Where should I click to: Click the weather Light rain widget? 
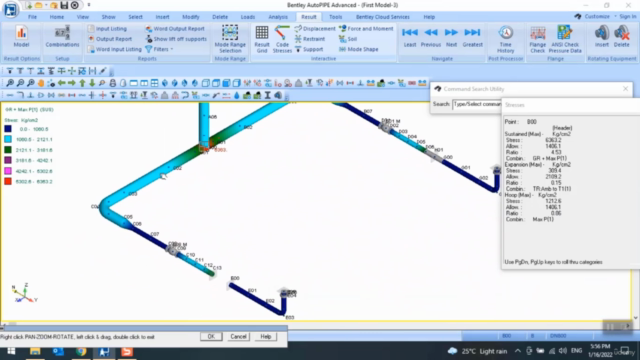click(477, 351)
